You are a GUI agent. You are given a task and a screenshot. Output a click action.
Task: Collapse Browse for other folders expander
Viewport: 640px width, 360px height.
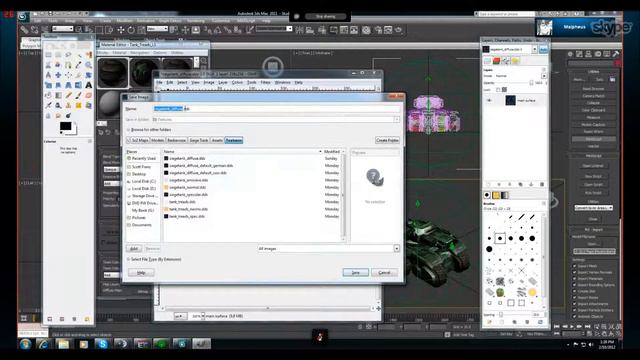click(x=128, y=130)
